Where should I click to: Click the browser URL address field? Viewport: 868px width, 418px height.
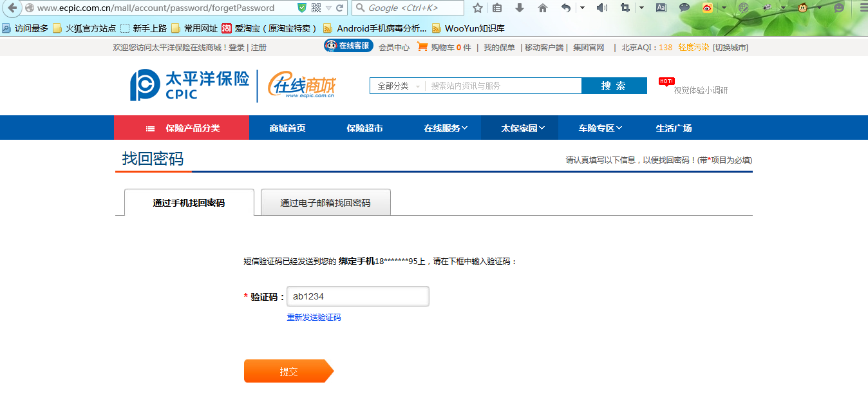pos(165,8)
